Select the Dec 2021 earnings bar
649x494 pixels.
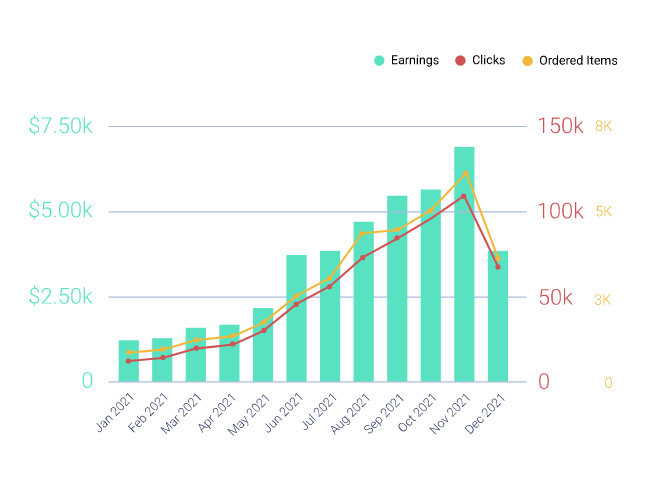click(x=498, y=316)
